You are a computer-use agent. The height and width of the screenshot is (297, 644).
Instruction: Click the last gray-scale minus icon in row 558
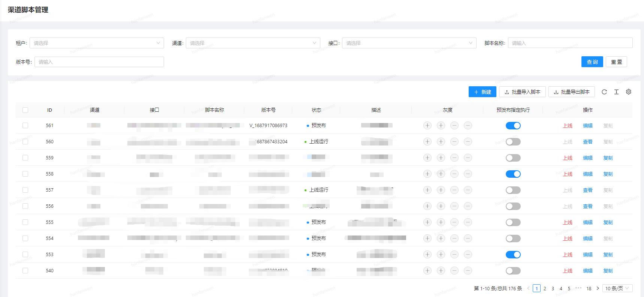click(x=468, y=174)
